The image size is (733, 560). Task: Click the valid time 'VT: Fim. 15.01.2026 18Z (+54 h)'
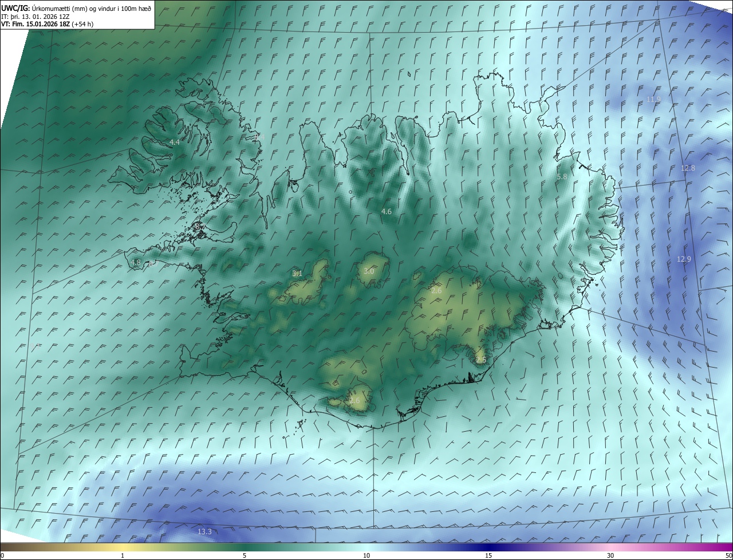(x=48, y=24)
